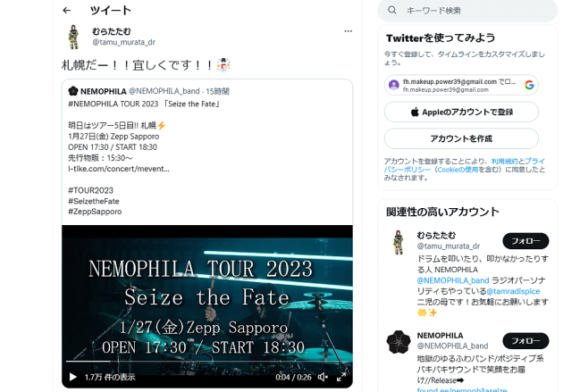Click むらたたむ profile avatar in tweet header
Viewport: 563px width, 392px height.
[x=73, y=37]
